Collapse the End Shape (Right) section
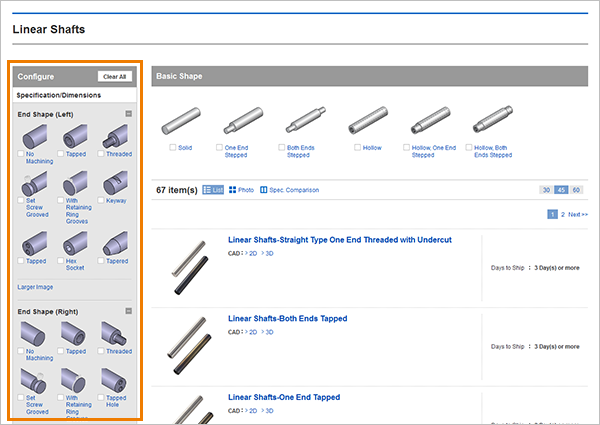 click(x=129, y=311)
